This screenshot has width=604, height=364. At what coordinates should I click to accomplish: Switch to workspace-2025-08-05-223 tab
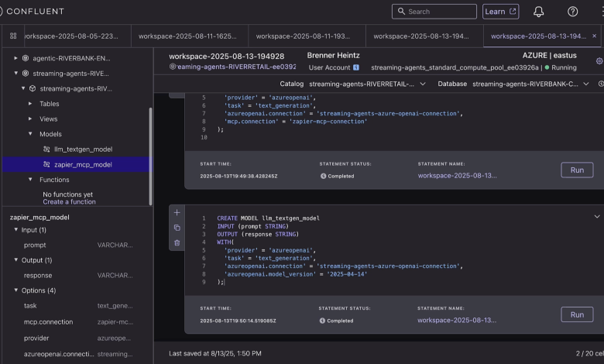pos(77,36)
